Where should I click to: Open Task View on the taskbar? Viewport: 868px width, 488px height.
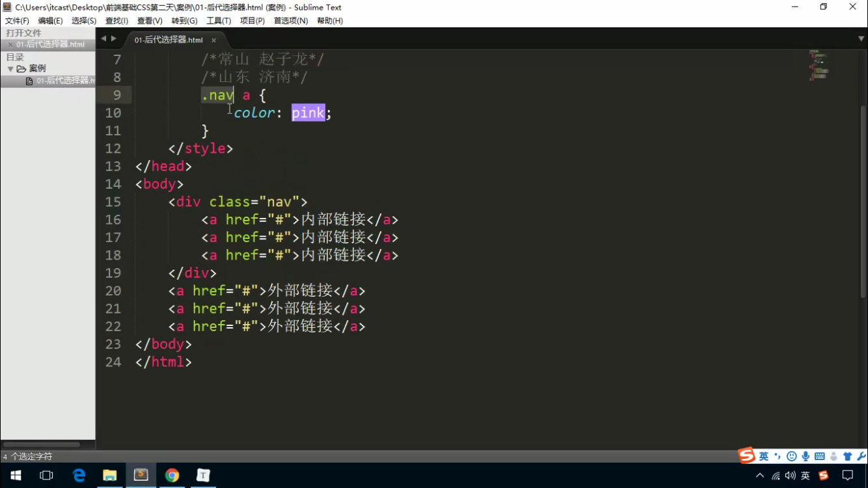pyautogui.click(x=46, y=476)
